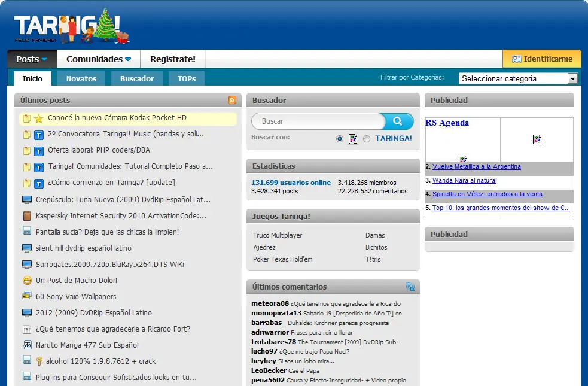This screenshot has height=386, width=588.
Task: Open the lucho97 commenter profile
Action: 264,351
